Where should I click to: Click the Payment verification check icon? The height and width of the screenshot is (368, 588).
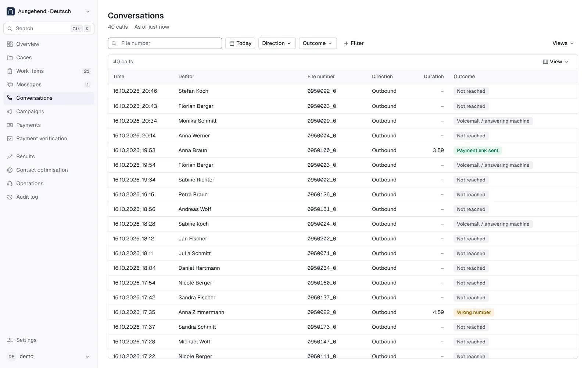(x=10, y=139)
